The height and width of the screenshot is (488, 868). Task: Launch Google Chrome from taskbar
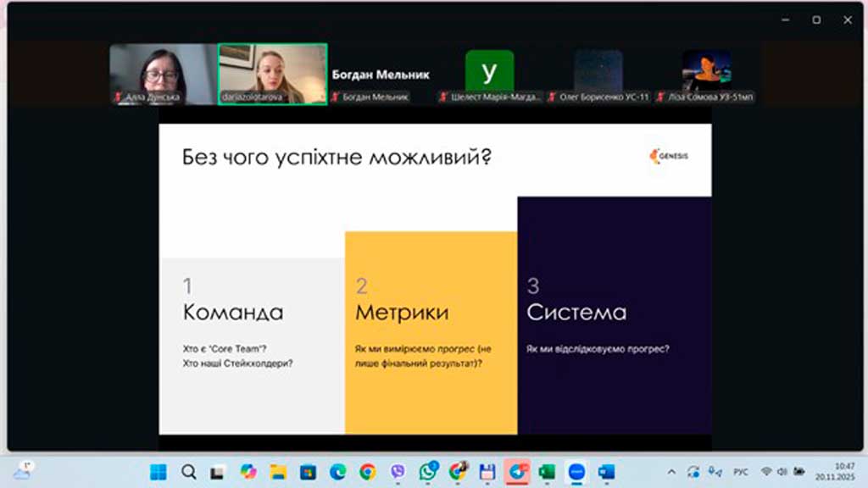tap(367, 472)
